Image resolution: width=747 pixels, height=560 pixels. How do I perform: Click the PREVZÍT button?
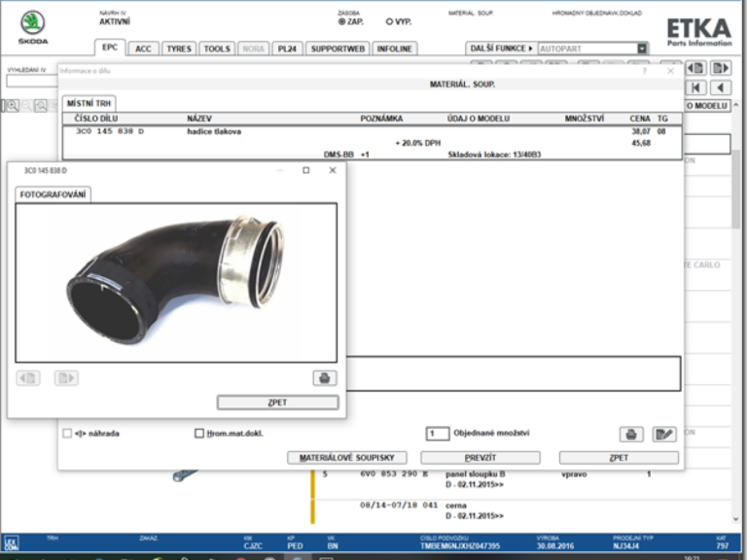click(480, 457)
